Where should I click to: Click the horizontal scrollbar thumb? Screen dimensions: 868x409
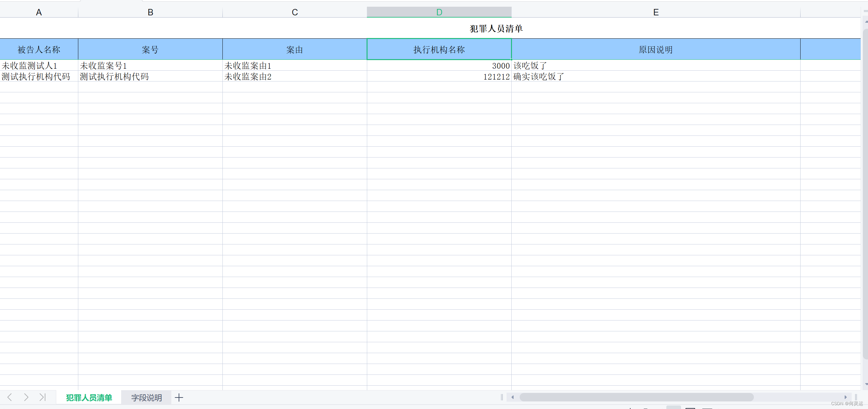point(636,397)
